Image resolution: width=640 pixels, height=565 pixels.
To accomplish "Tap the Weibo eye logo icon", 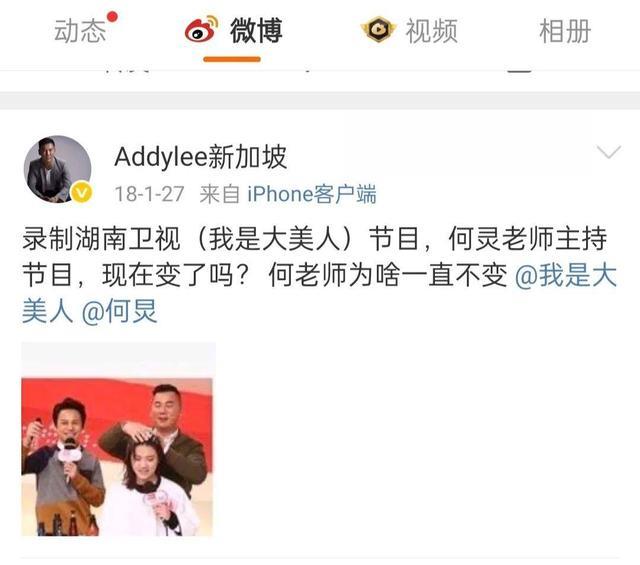I will coord(201,29).
